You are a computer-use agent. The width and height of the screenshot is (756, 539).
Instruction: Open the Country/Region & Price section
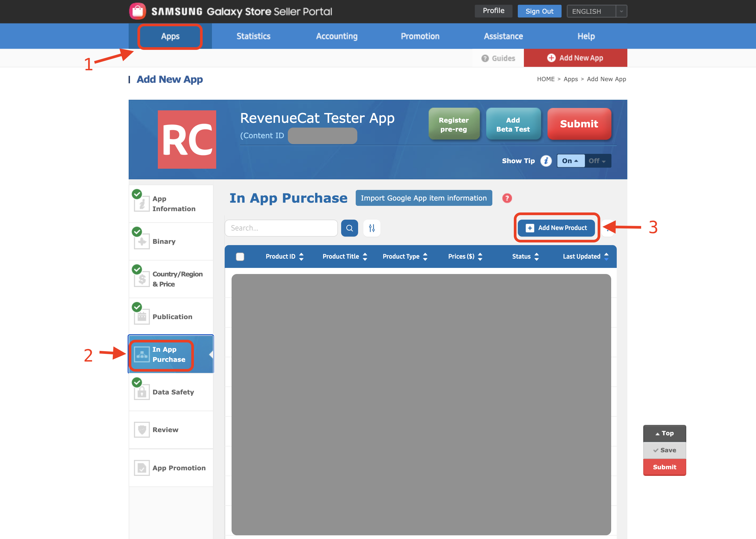[171, 279]
